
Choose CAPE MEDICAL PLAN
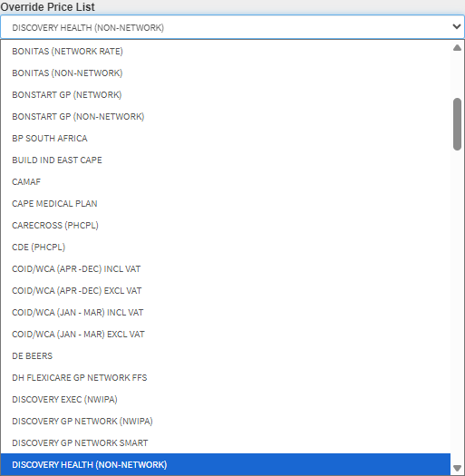(226, 204)
